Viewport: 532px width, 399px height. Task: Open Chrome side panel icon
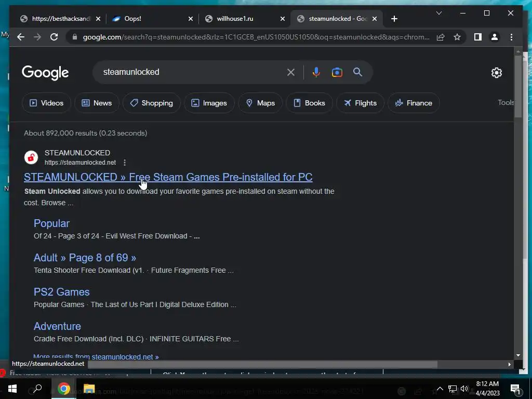coord(478,37)
